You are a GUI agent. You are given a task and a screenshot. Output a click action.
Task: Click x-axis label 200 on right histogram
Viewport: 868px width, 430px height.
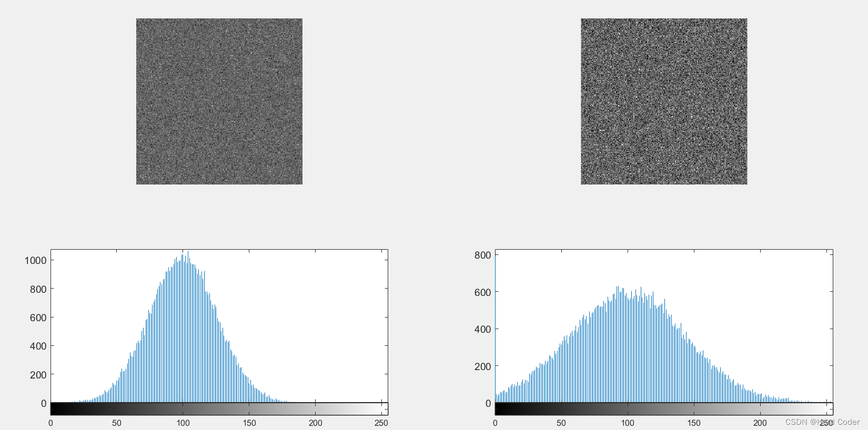(x=760, y=423)
